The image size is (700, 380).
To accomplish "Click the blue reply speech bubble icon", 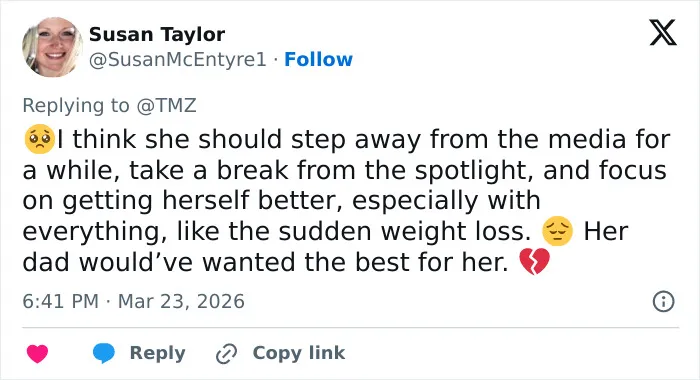I will tap(104, 353).
